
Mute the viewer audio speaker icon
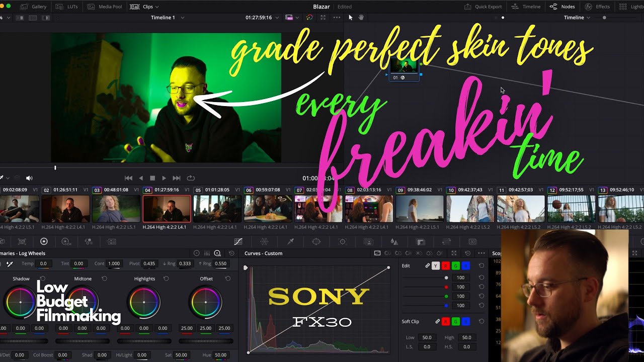[x=29, y=178]
